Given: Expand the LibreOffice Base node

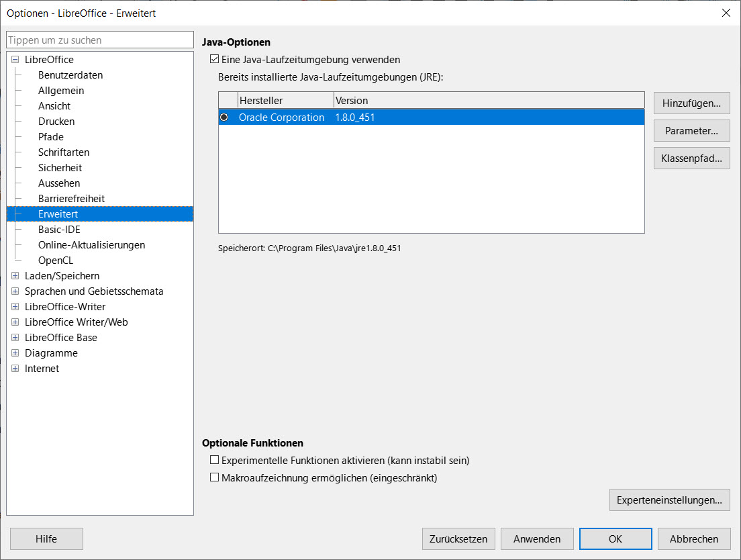Looking at the screenshot, I should click(15, 338).
